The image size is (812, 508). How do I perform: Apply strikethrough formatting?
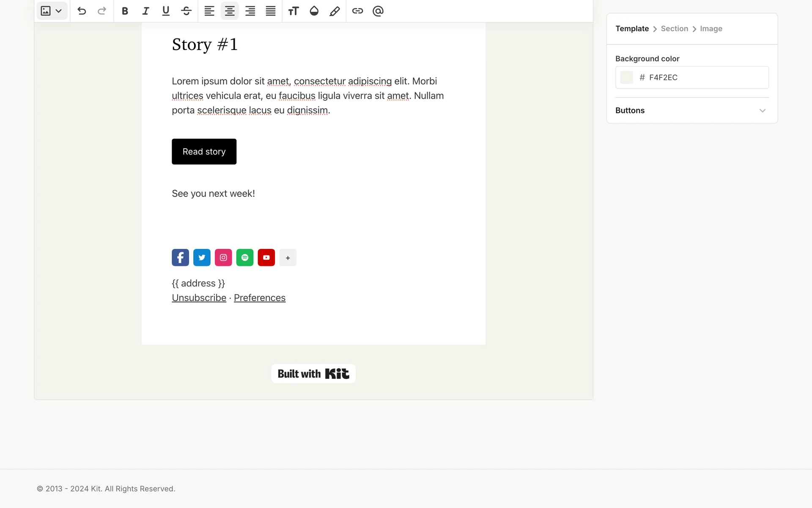pos(186,11)
